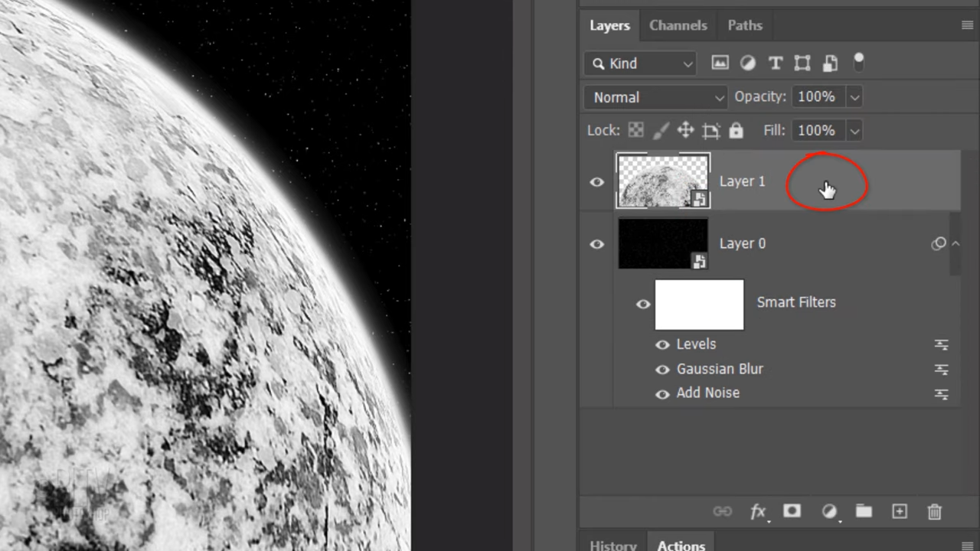The height and width of the screenshot is (551, 980).
Task: Filter layers by smart objects icon
Action: pyautogui.click(x=830, y=63)
